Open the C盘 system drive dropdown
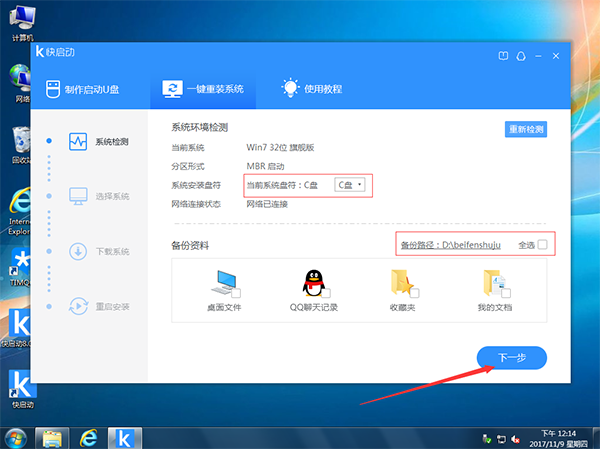 point(349,185)
